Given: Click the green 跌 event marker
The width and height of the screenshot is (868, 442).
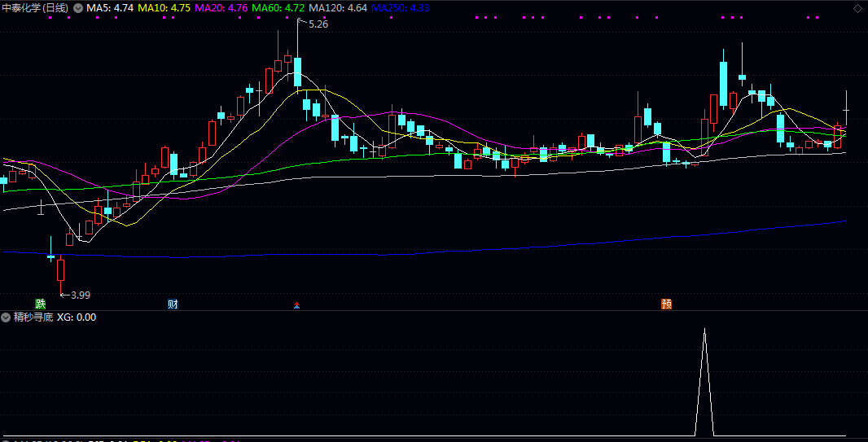Looking at the screenshot, I should pos(41,304).
